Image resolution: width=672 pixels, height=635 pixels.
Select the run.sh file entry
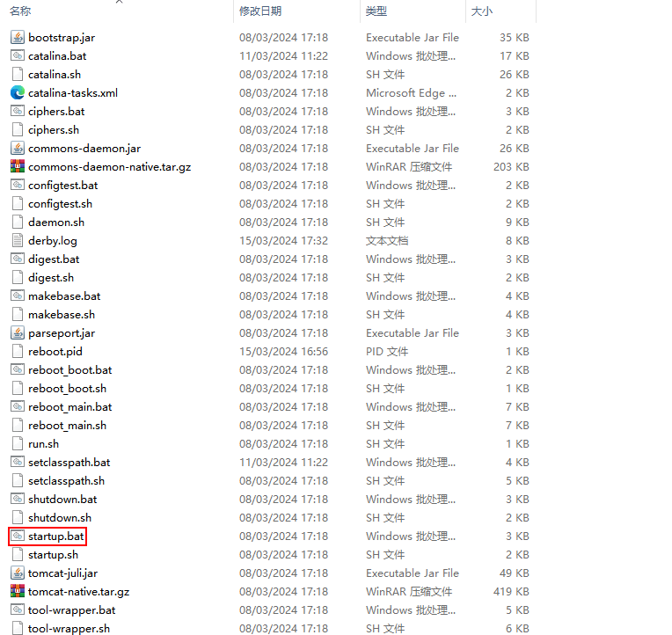pos(43,443)
